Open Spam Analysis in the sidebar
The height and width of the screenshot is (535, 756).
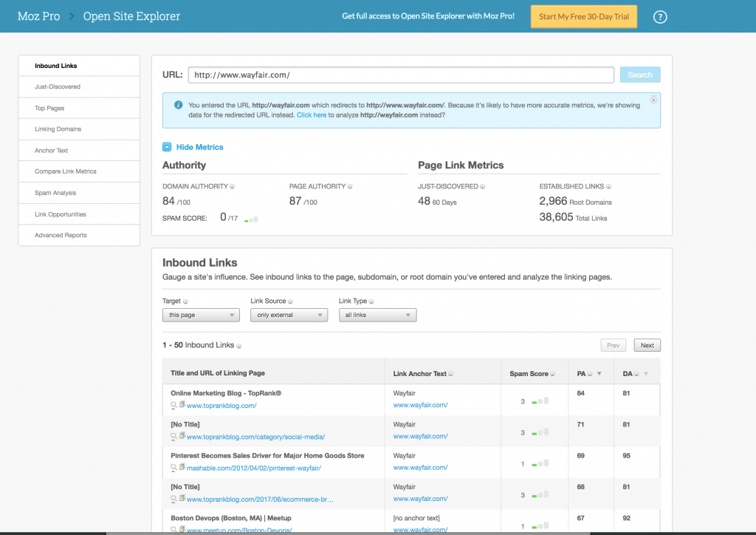tap(79, 193)
